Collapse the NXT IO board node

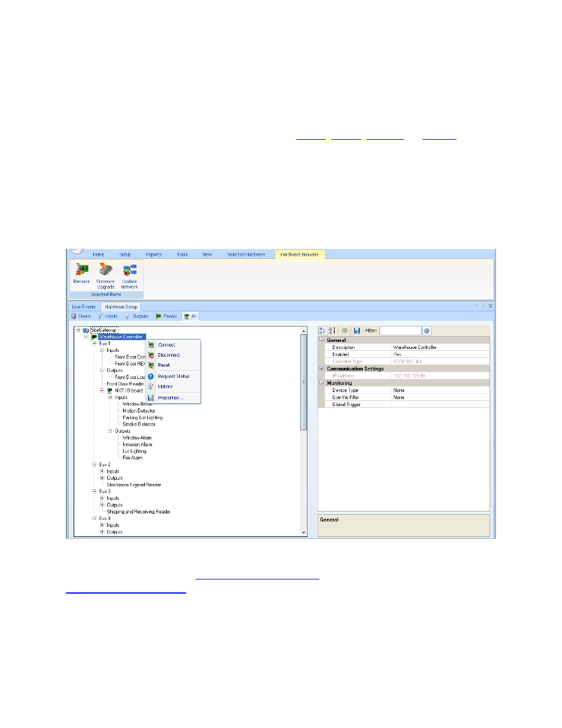[102, 390]
